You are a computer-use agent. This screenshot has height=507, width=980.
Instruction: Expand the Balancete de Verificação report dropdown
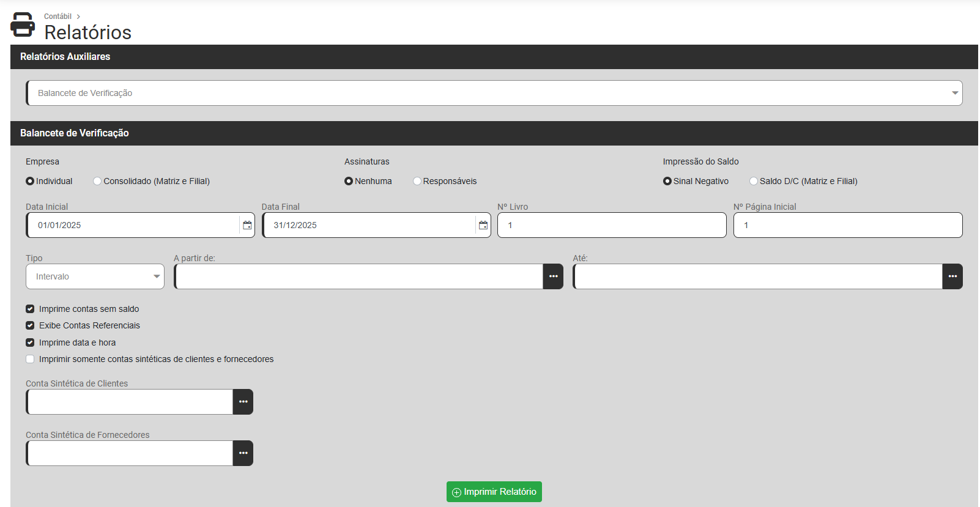[x=494, y=93]
